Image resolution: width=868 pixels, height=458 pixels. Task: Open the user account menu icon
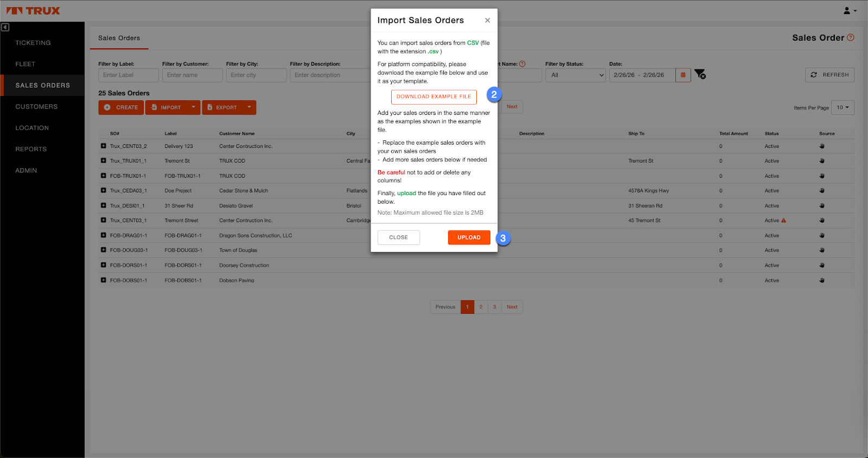tap(849, 10)
